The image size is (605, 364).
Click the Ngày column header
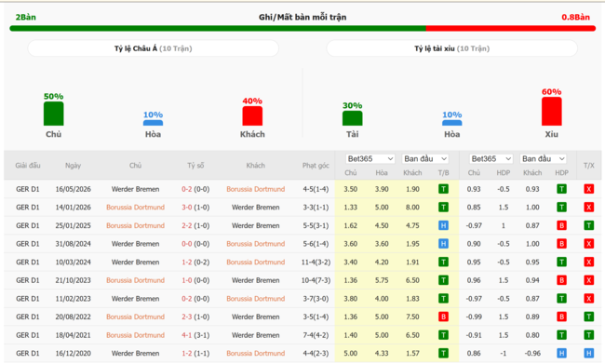coord(73,165)
